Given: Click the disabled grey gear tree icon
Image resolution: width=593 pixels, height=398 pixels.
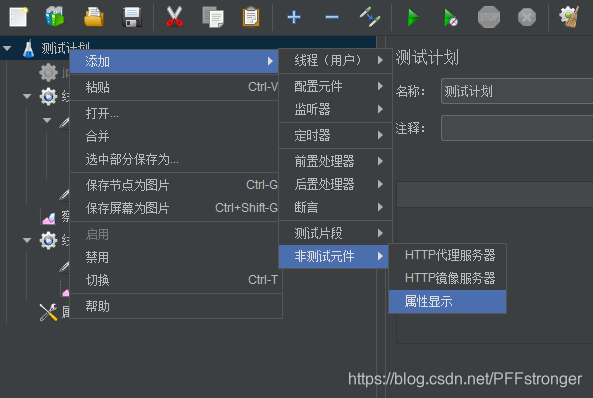Looking at the screenshot, I should point(48,72).
